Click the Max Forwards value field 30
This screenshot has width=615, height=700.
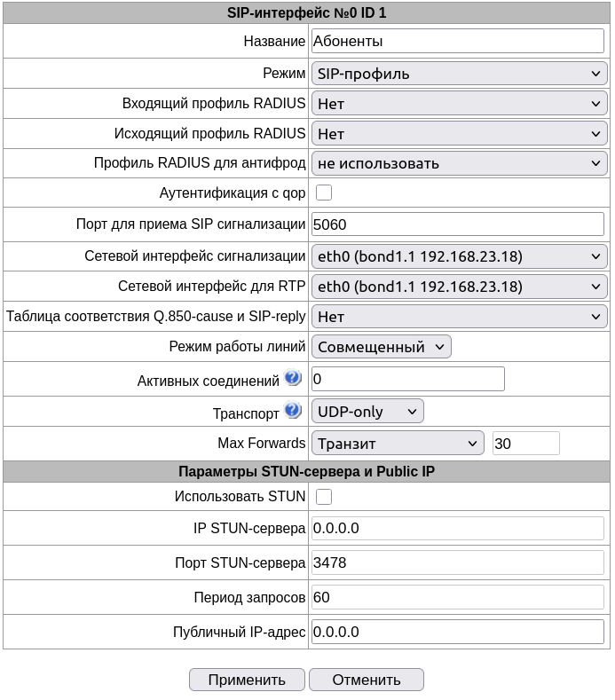525,444
